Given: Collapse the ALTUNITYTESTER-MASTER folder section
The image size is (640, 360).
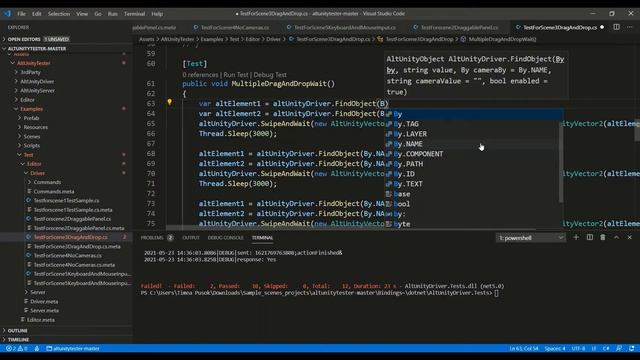Looking at the screenshot, I should coord(37,49).
